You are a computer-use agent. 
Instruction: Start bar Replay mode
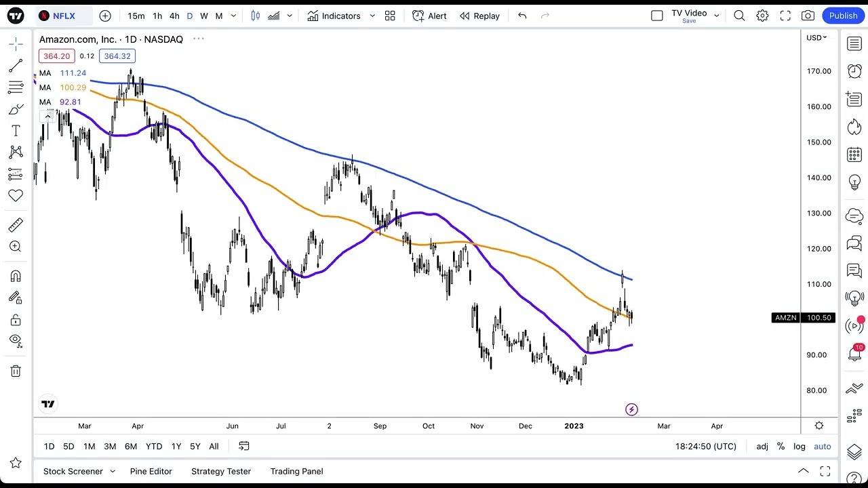coord(479,16)
